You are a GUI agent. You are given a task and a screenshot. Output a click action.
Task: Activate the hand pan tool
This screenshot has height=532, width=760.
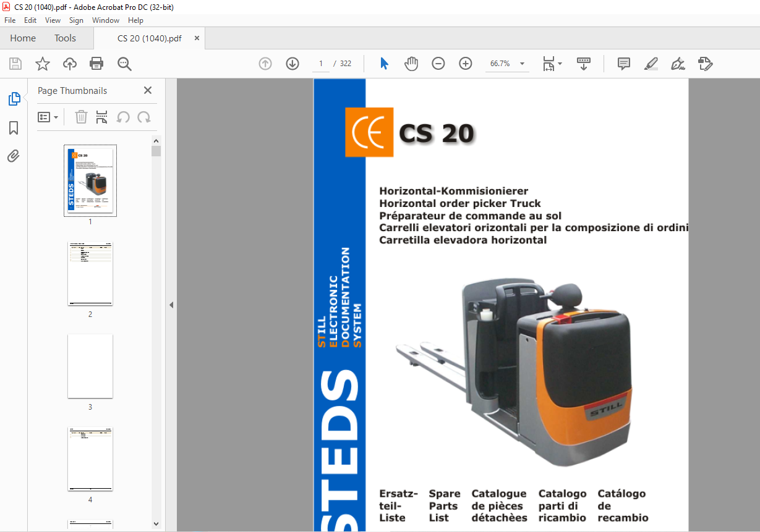(411, 64)
